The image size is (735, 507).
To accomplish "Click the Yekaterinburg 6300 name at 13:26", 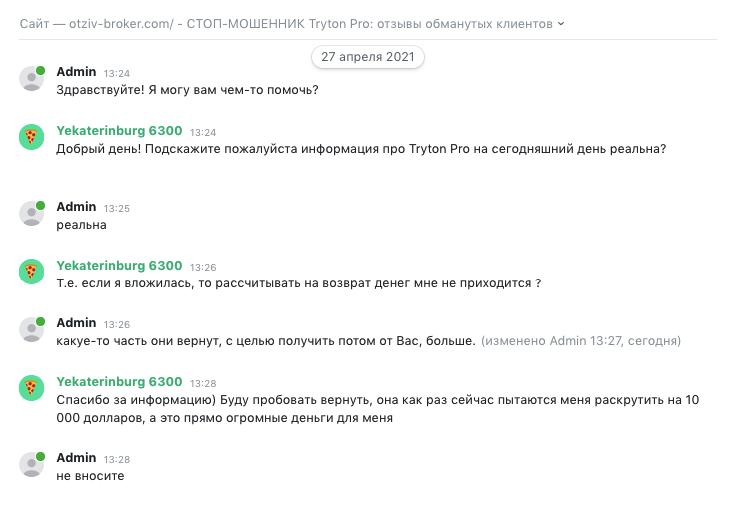I will [x=119, y=266].
